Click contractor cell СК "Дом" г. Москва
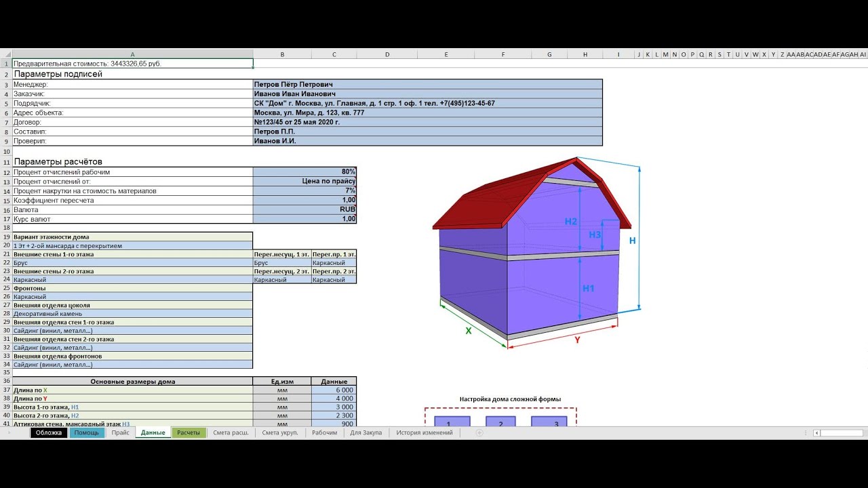Screen dimensions: 868x488 [x=427, y=103]
